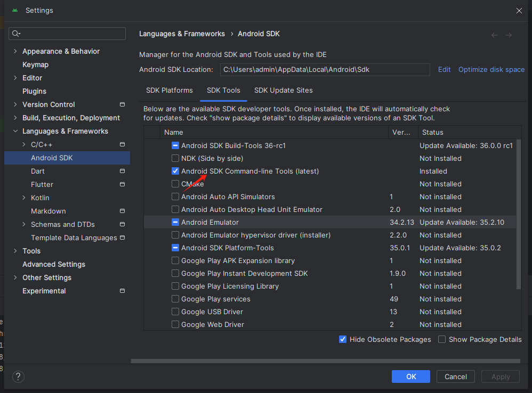Click Android SDK Location path field
This screenshot has width=532, height=393.
(x=325, y=69)
